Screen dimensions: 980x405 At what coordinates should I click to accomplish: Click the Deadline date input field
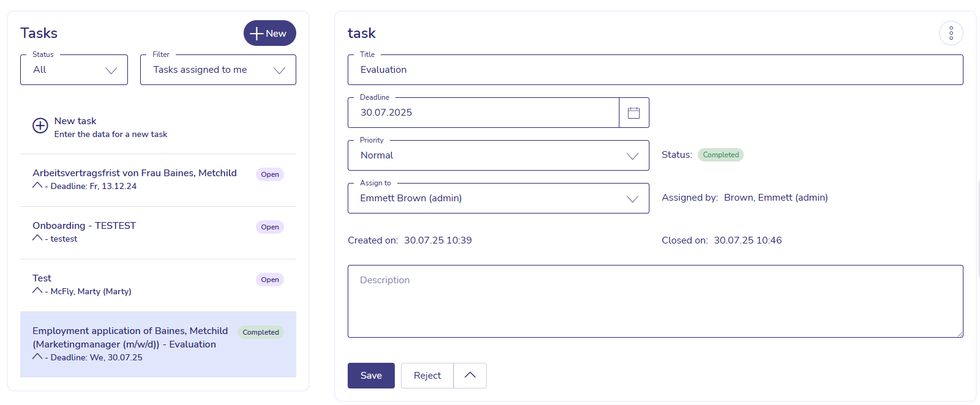(483, 113)
